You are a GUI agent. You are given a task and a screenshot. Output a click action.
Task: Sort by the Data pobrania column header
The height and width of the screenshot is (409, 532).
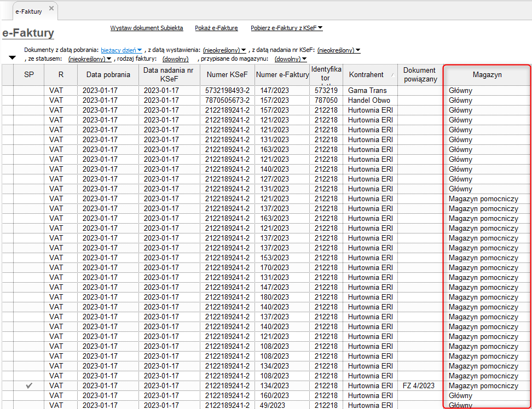coord(108,75)
